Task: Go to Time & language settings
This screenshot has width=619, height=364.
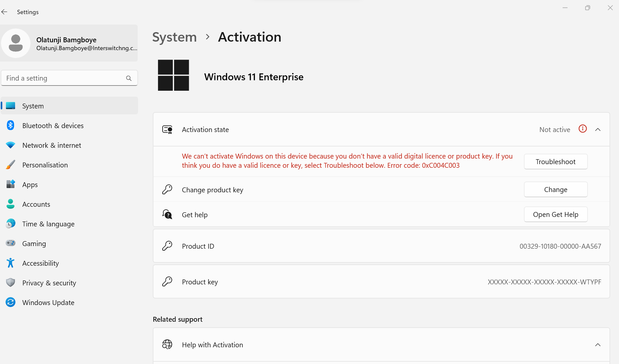Action: (x=48, y=224)
